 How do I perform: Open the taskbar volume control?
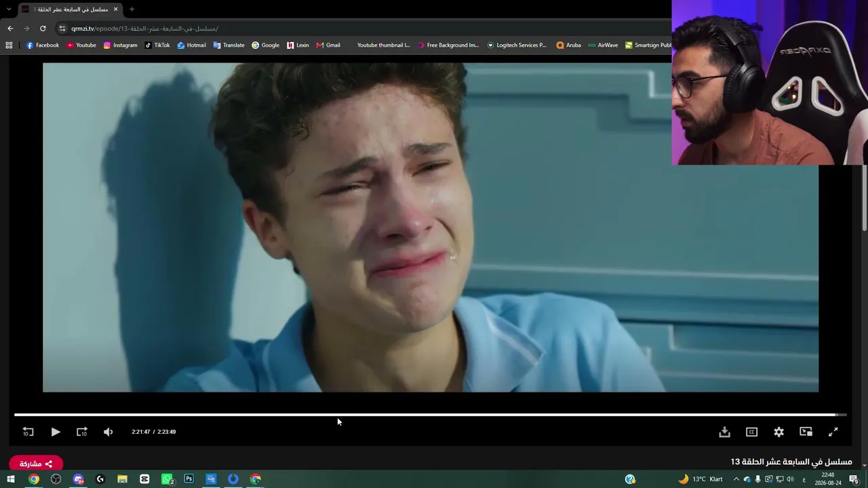790,479
